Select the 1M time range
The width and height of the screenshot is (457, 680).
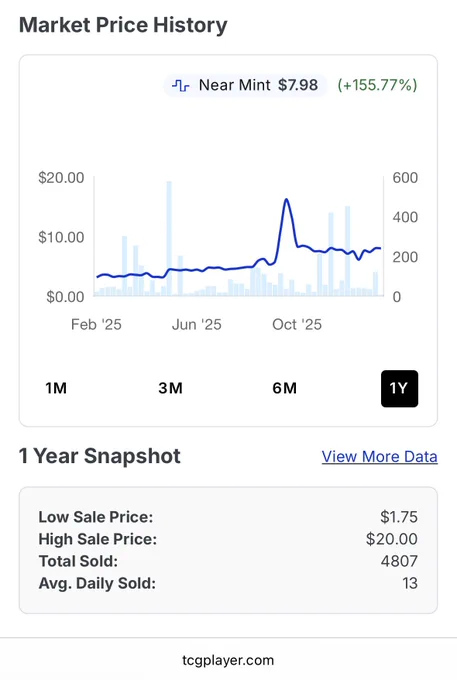(56, 388)
